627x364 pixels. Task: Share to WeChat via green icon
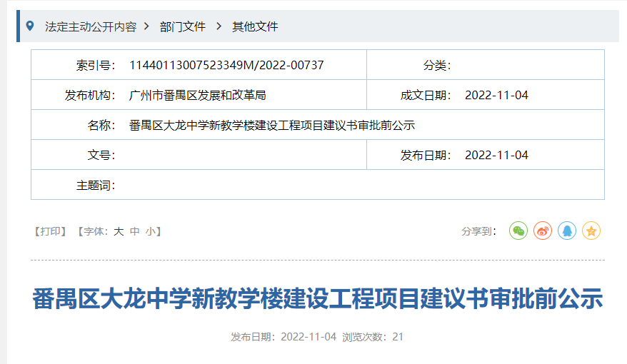click(x=518, y=231)
